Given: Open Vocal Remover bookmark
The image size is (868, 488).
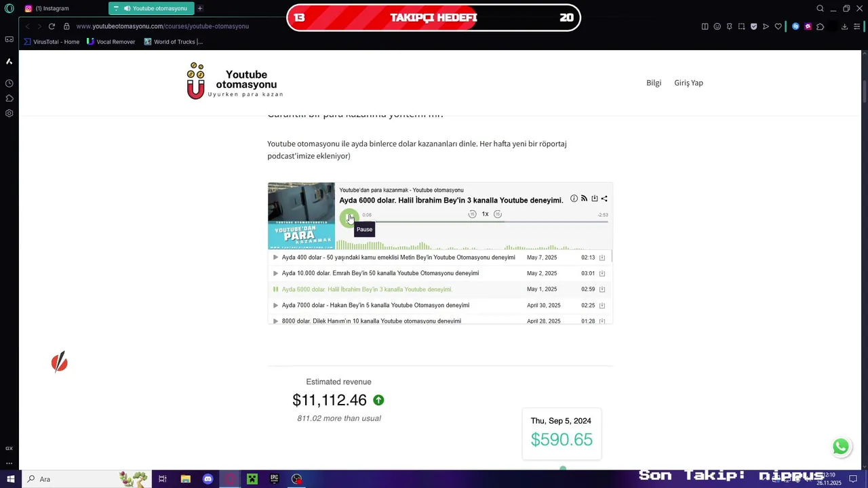Looking at the screenshot, I should (111, 42).
